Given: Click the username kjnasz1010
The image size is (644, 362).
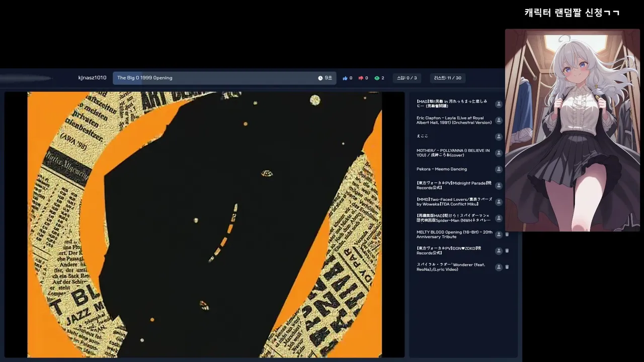Looking at the screenshot, I should click(x=92, y=78).
